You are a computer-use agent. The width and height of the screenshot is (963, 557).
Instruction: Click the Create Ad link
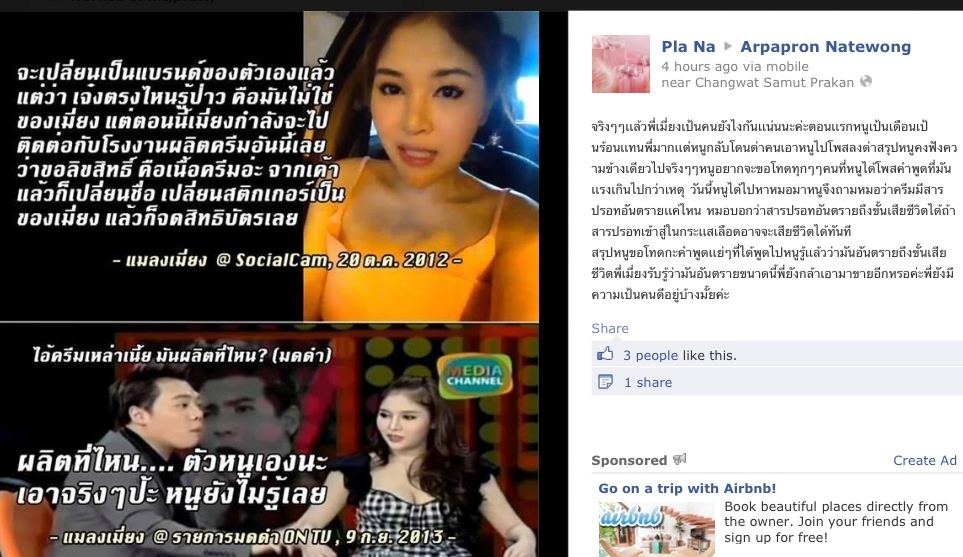pos(924,461)
